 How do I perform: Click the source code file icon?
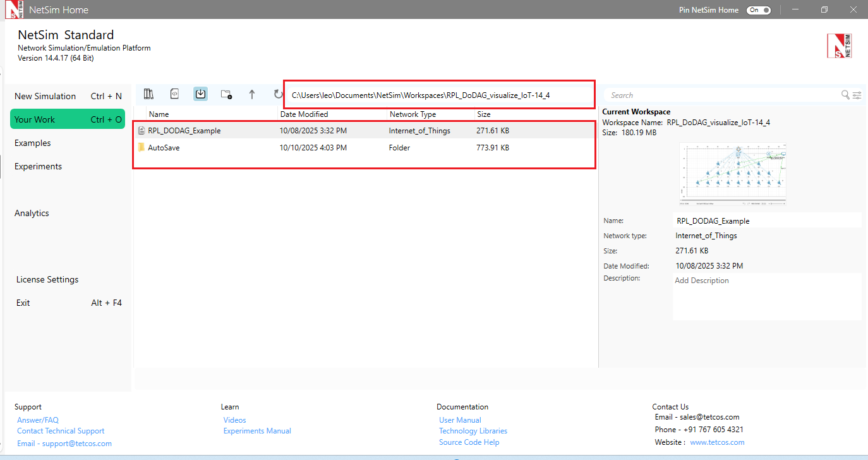pyautogui.click(x=175, y=94)
